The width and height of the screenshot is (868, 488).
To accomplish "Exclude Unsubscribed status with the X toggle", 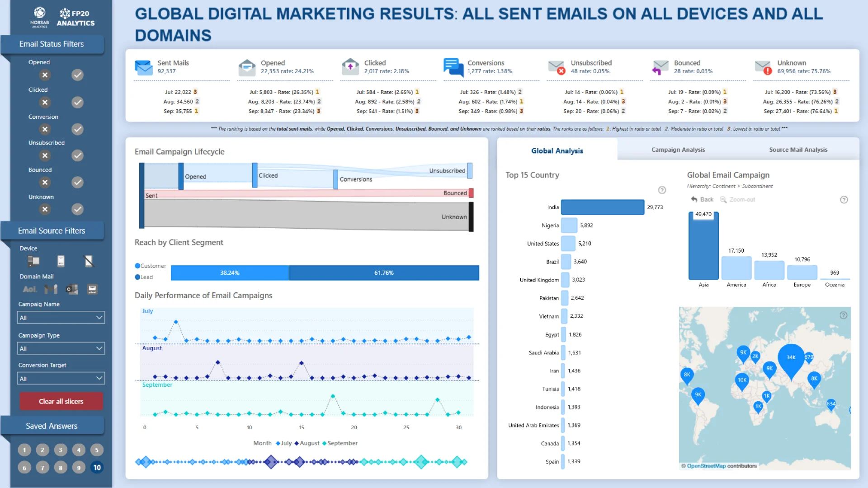I will pos(44,156).
